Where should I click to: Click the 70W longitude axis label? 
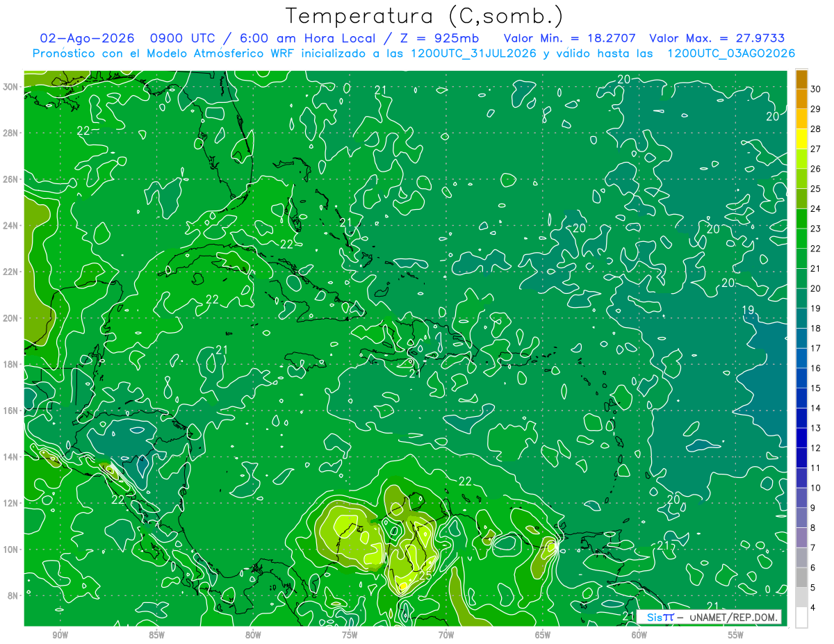(446, 635)
